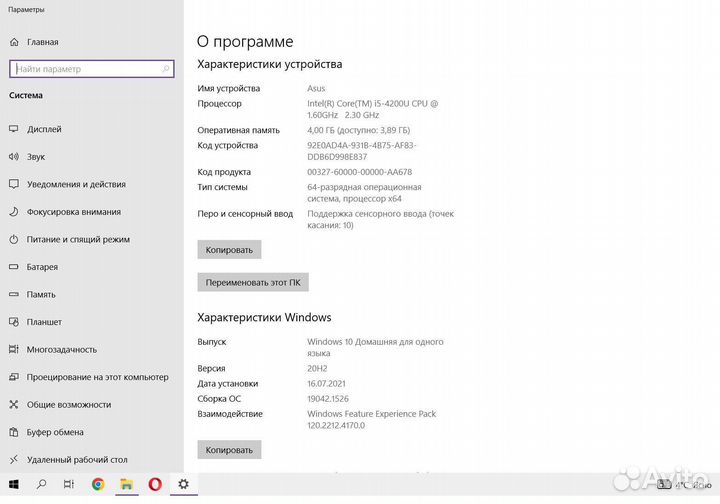Click install date 16.07.2021
The image size is (720, 504).
click(326, 383)
